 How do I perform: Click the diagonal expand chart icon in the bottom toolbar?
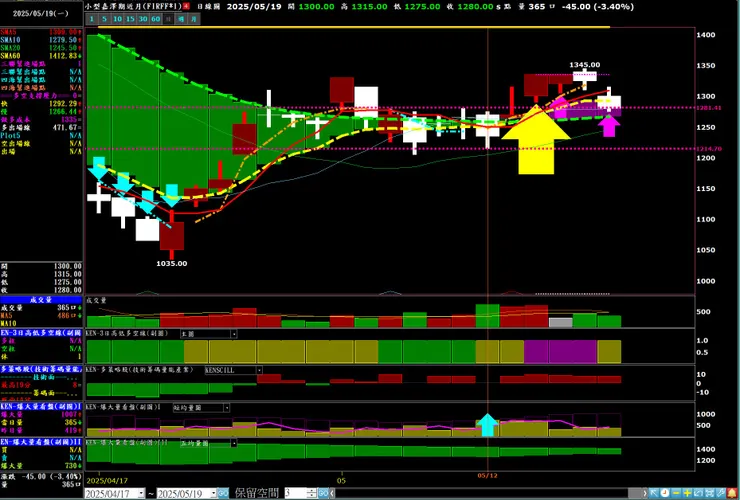(698, 493)
